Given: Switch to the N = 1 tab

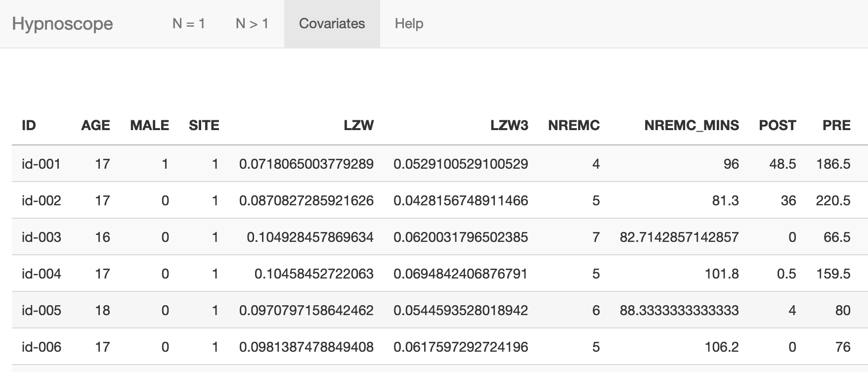Looking at the screenshot, I should point(188,24).
